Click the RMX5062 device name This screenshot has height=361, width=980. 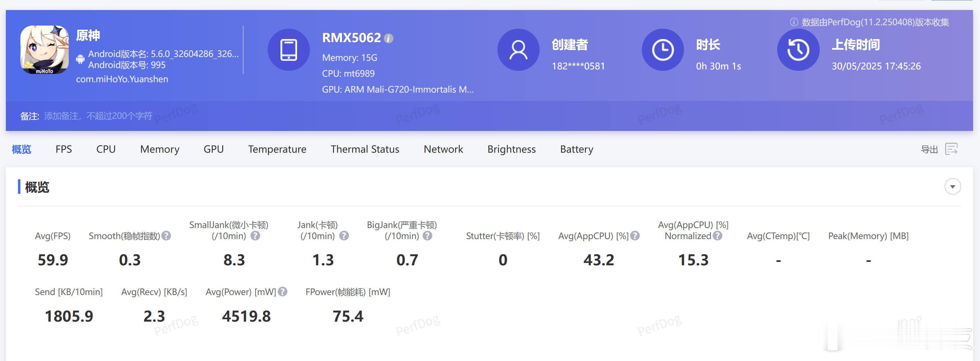pos(351,38)
